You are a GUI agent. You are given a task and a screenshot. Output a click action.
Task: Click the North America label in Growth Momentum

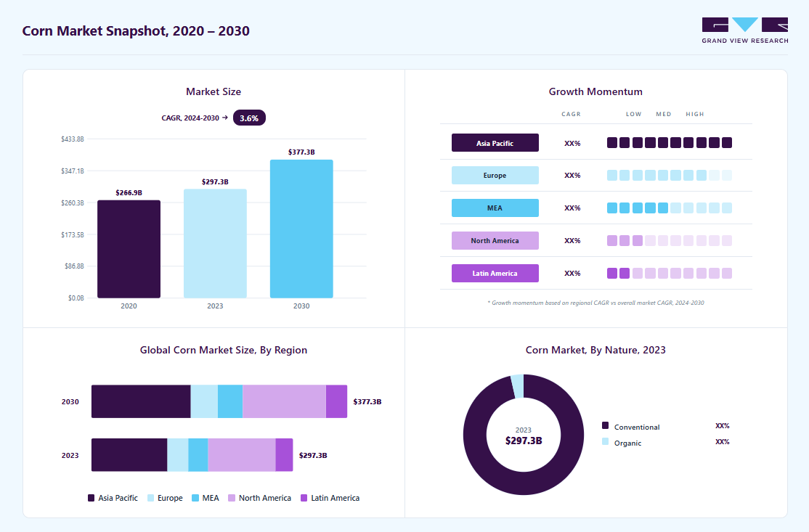click(495, 241)
